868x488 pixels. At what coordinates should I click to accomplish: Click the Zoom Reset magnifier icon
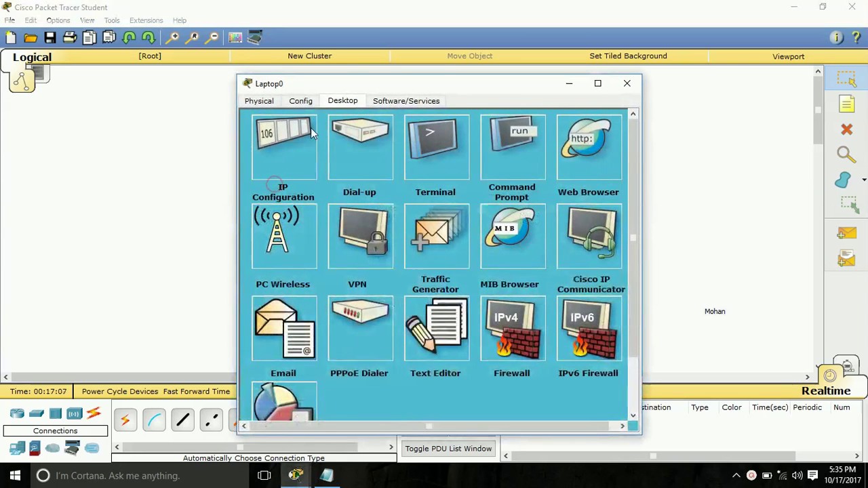point(193,38)
